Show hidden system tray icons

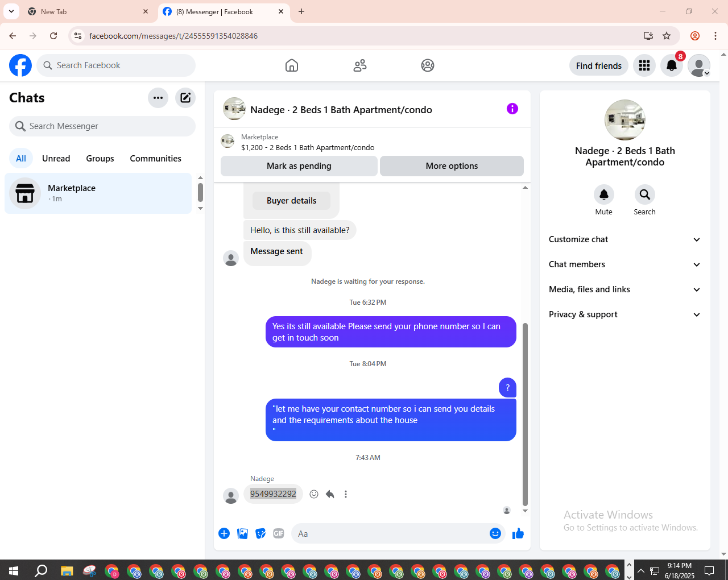(641, 570)
